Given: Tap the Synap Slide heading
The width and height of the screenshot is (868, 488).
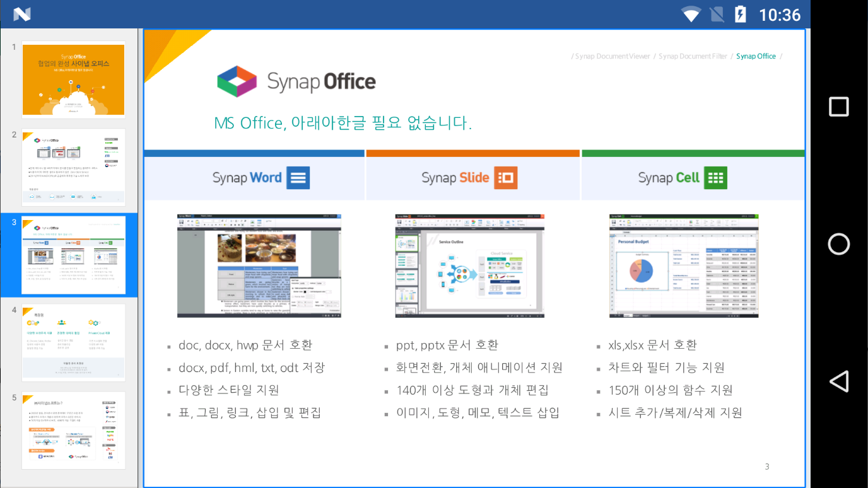Looking at the screenshot, I should [x=455, y=178].
